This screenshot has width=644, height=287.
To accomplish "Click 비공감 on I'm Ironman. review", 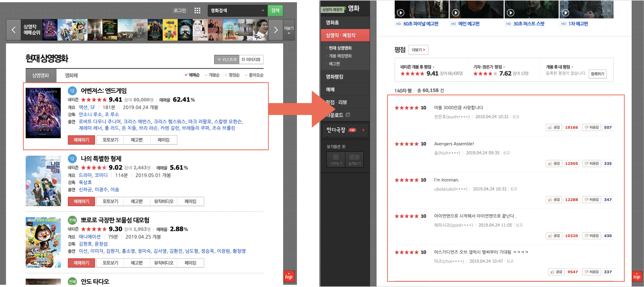I will click(x=592, y=199).
